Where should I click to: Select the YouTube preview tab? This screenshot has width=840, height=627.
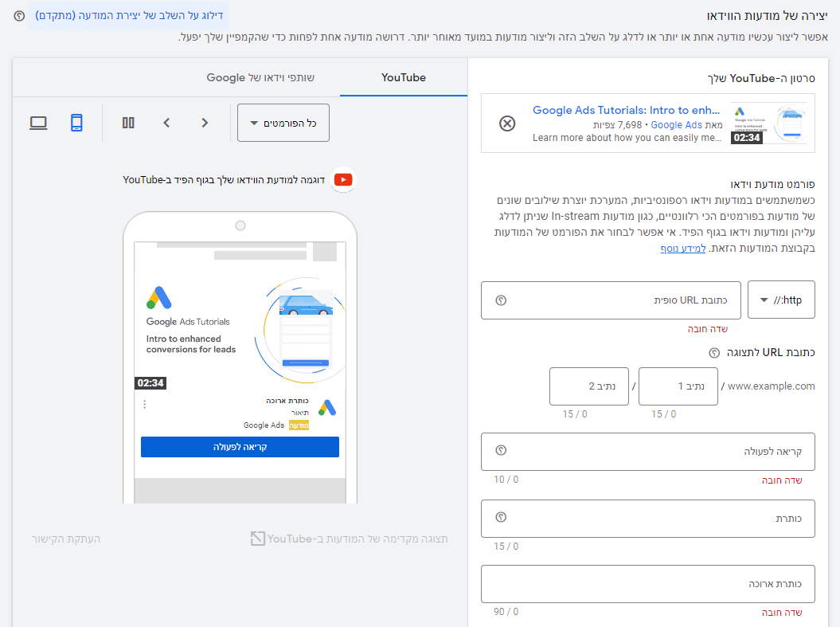click(404, 78)
